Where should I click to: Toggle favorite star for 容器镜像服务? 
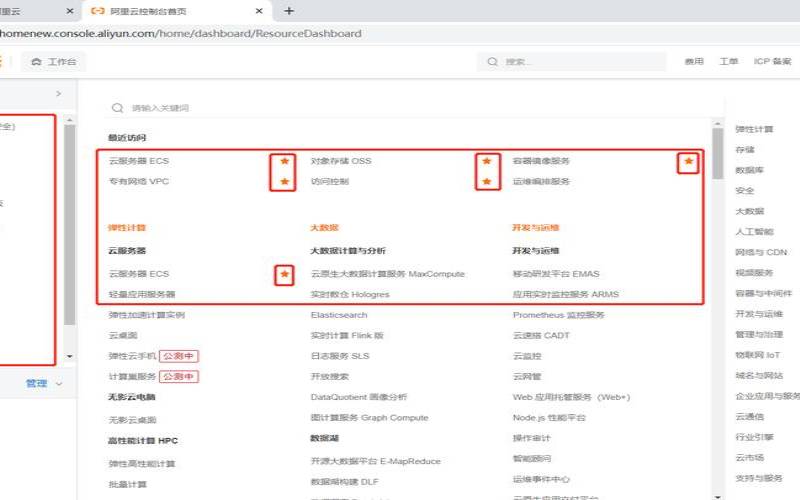[688, 161]
